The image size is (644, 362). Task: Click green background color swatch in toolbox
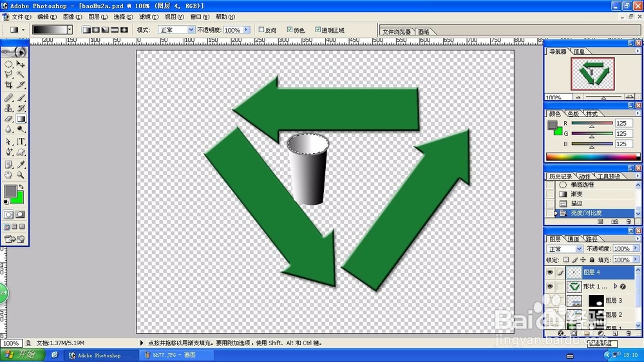tap(19, 199)
